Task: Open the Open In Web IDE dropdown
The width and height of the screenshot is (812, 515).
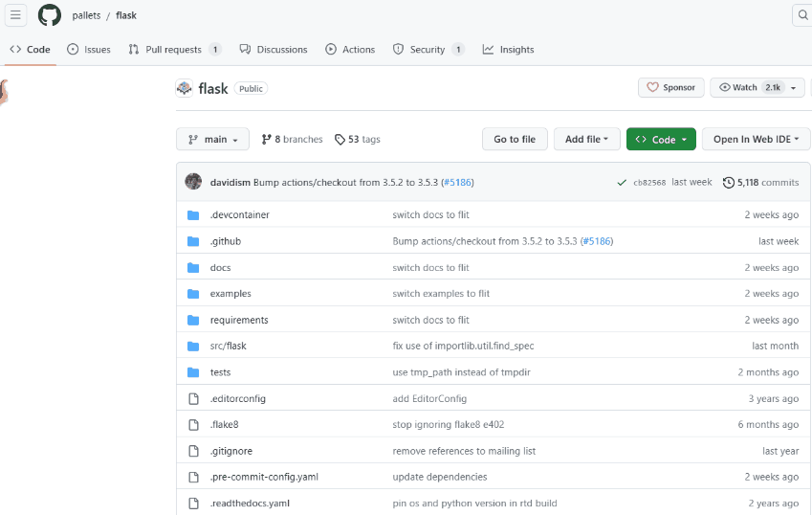Action: pos(757,140)
